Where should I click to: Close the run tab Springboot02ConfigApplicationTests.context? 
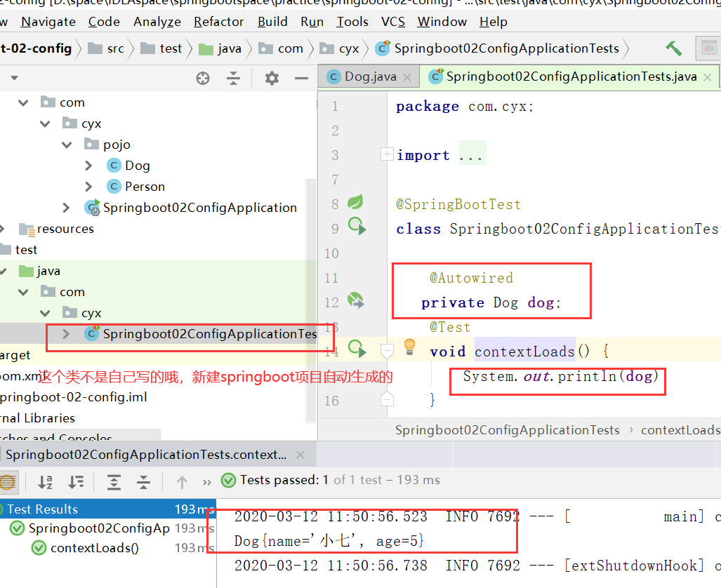coord(300,455)
